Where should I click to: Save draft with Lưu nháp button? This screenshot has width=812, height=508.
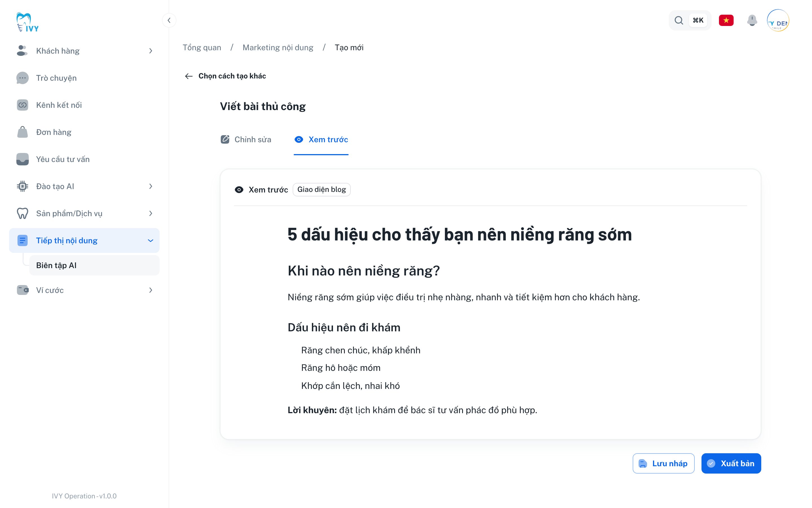663,464
